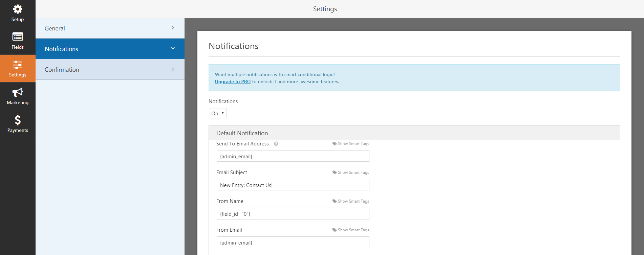Click tag icon for From Email
This screenshot has width=644, height=255.
pyautogui.click(x=335, y=230)
